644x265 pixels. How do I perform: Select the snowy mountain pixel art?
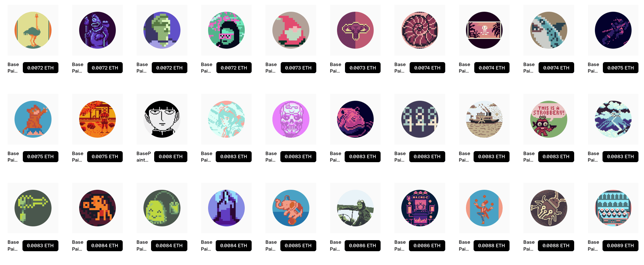click(x=613, y=119)
